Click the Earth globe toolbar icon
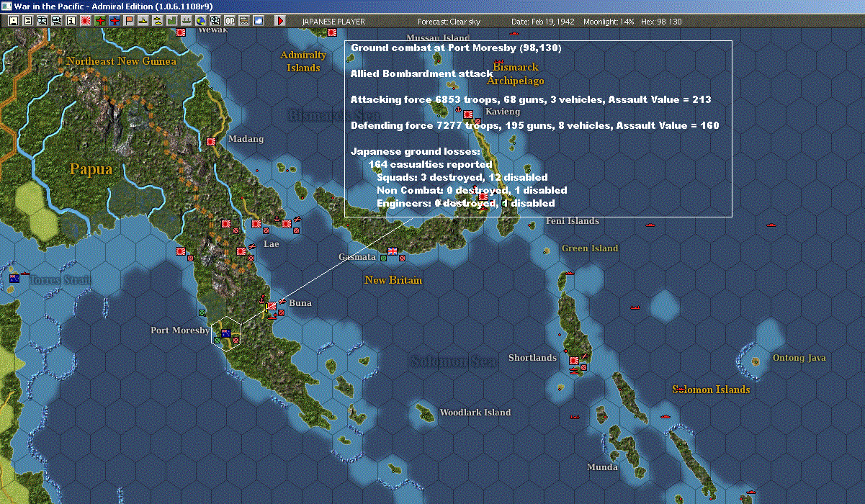The width and height of the screenshot is (865, 504). pyautogui.click(x=200, y=21)
